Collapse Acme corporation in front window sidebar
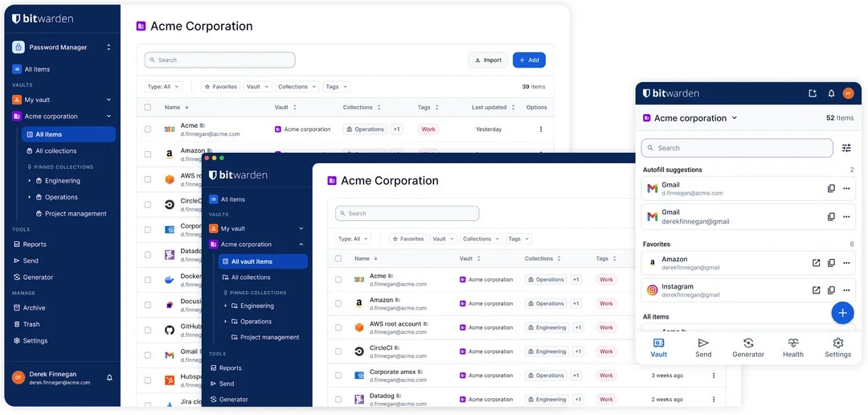Viewport: 868px width, 415px height. click(301, 244)
